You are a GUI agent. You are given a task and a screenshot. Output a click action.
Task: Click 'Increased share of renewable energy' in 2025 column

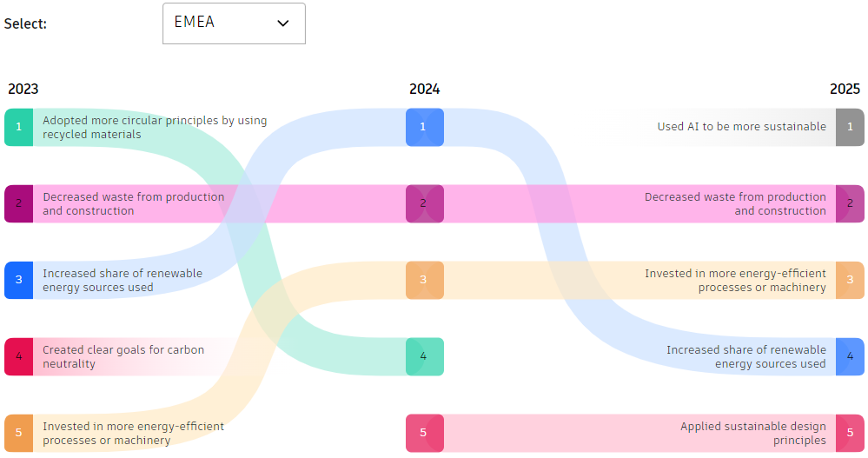(745, 356)
